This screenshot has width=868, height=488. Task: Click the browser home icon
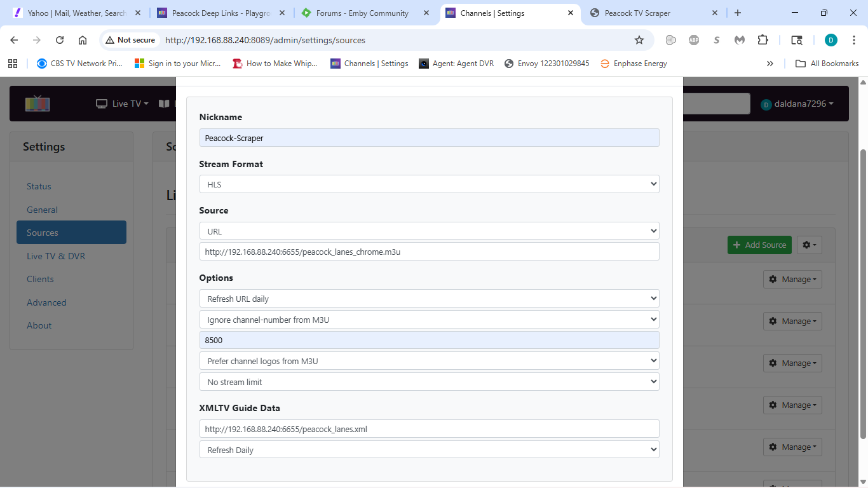[x=83, y=40]
